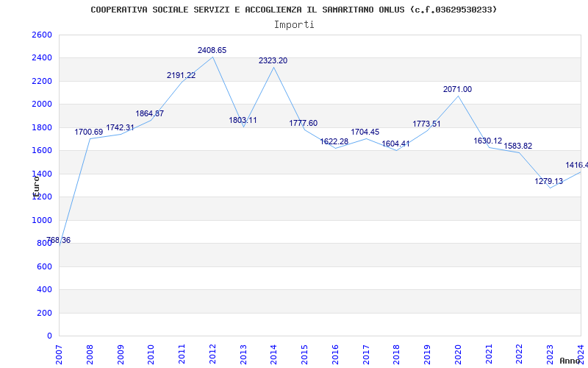The width and height of the screenshot is (588, 368).
Task: Click the 2408.65 data label for 2012
Action: [212, 50]
